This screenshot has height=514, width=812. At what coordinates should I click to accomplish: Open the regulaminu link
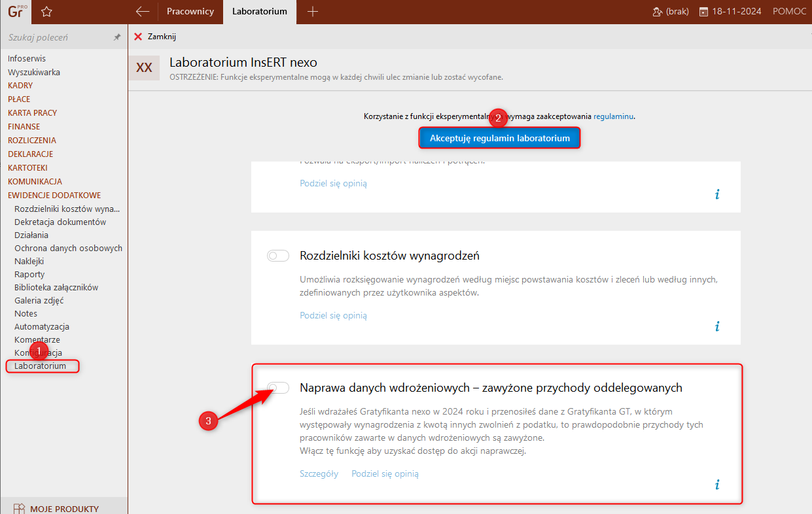(613, 116)
